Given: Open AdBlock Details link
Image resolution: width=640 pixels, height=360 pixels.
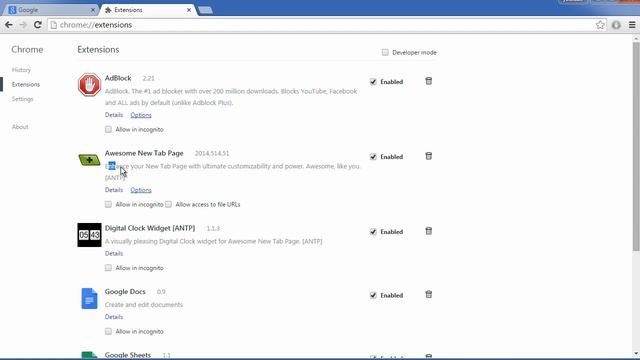Looking at the screenshot, I should point(114,115).
